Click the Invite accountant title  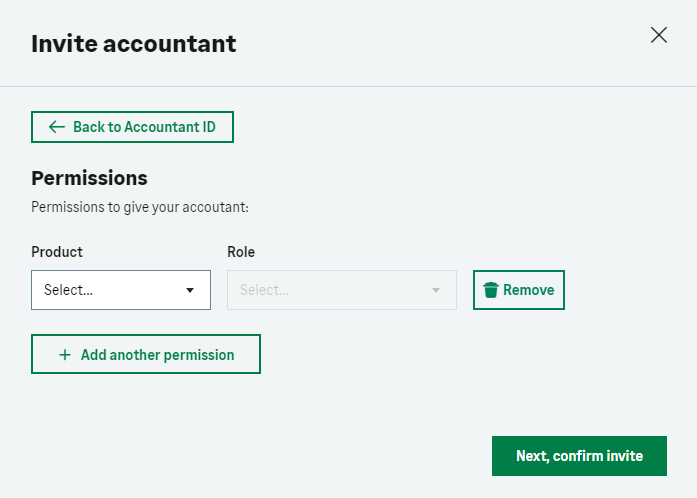(x=134, y=43)
